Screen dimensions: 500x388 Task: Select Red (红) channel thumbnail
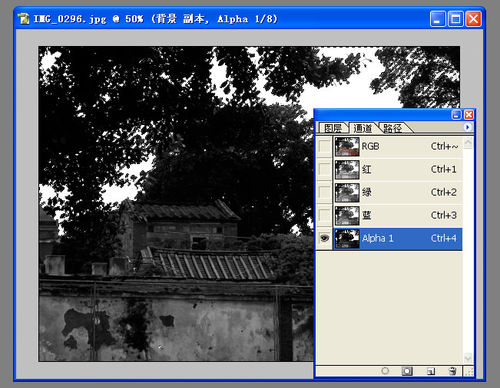point(347,170)
